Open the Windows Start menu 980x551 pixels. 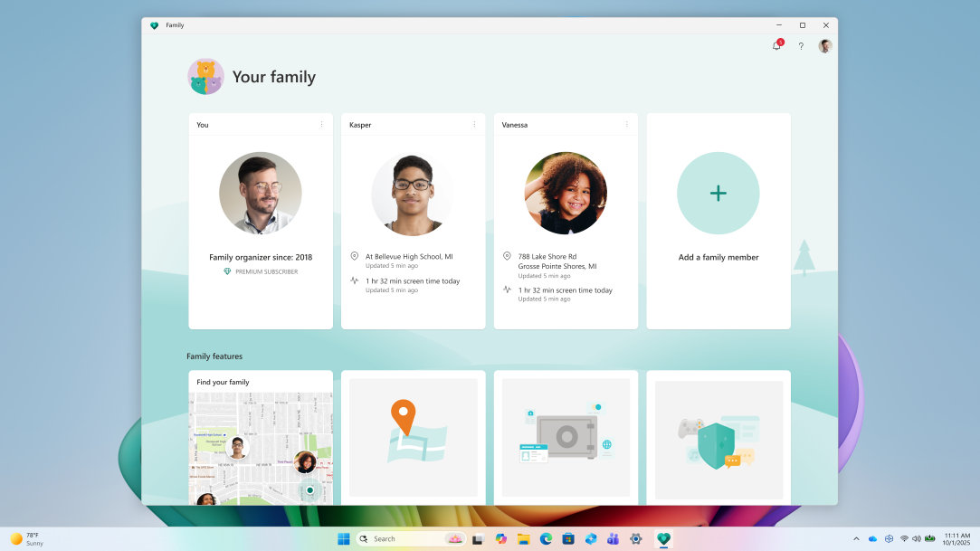click(343, 538)
